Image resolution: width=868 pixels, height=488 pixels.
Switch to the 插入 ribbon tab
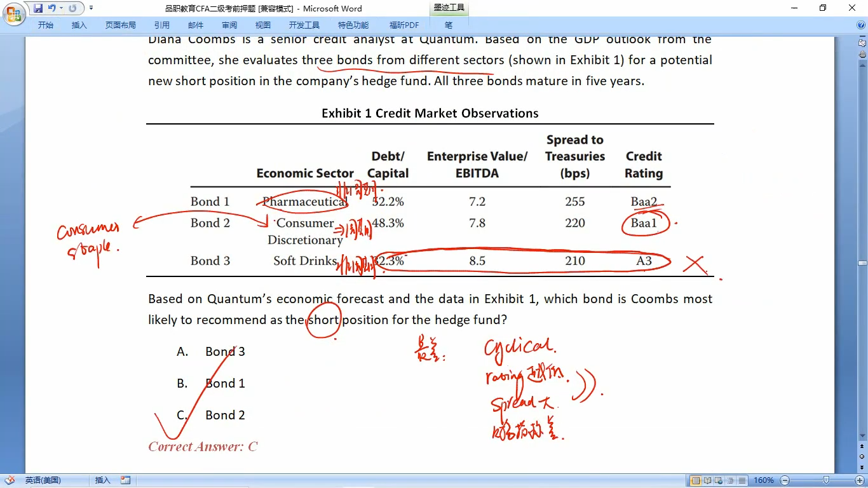pyautogui.click(x=79, y=25)
